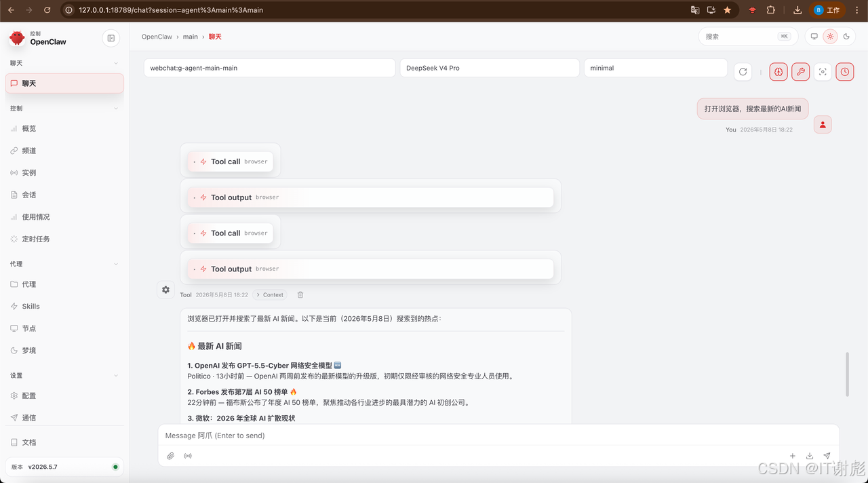Expand second Tool call browser entry
This screenshot has width=868, height=483.
pos(231,233)
